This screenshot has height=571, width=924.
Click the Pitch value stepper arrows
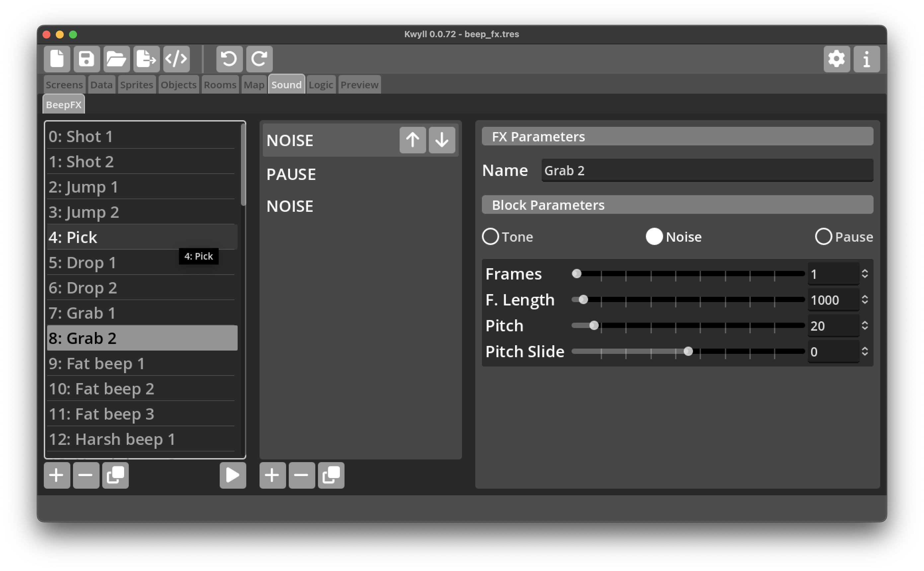point(865,326)
